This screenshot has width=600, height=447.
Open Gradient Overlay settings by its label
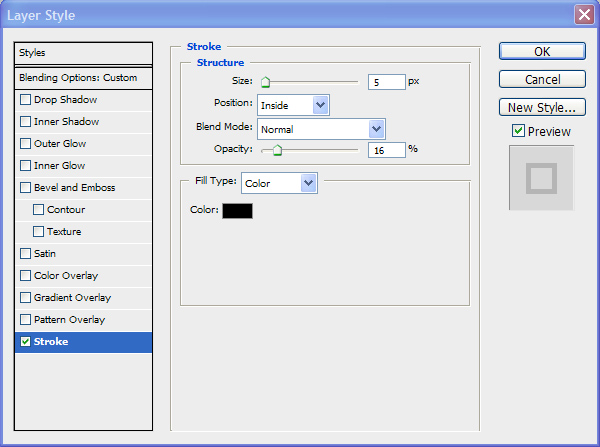72,298
